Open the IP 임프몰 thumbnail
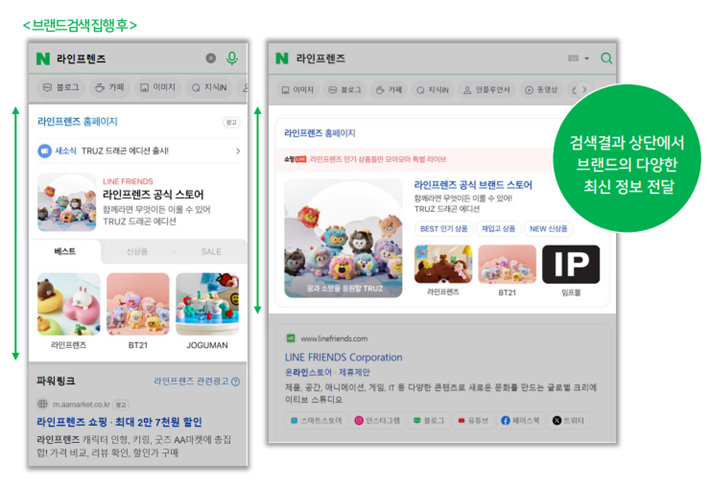 (x=571, y=264)
